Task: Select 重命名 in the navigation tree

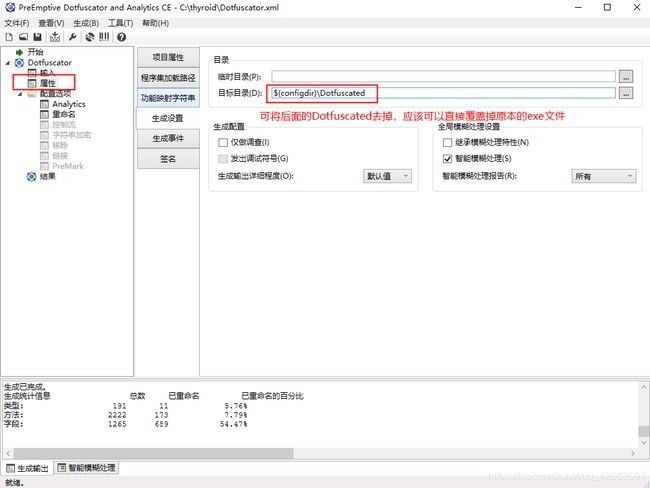Action: [x=64, y=114]
